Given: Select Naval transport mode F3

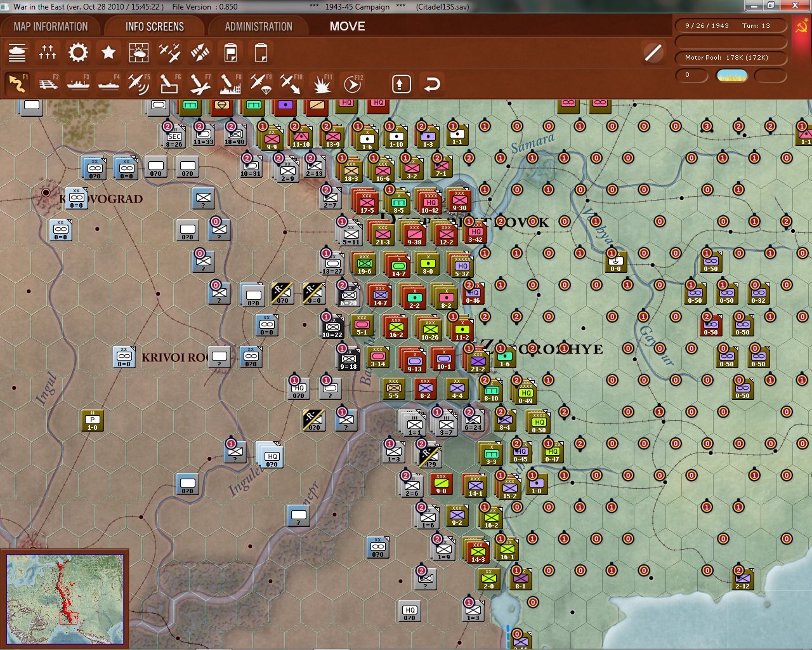Looking at the screenshot, I should pos(78,84).
